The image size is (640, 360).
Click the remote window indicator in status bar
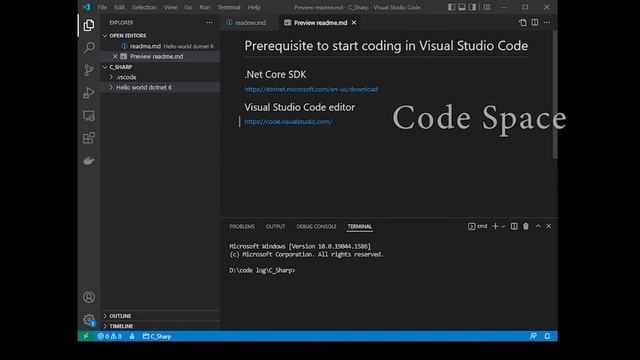pyautogui.click(x=86, y=336)
